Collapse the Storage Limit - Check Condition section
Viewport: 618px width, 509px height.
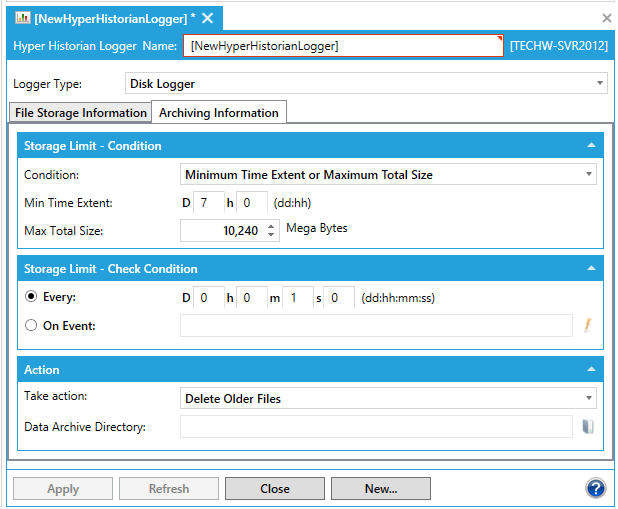(590, 269)
